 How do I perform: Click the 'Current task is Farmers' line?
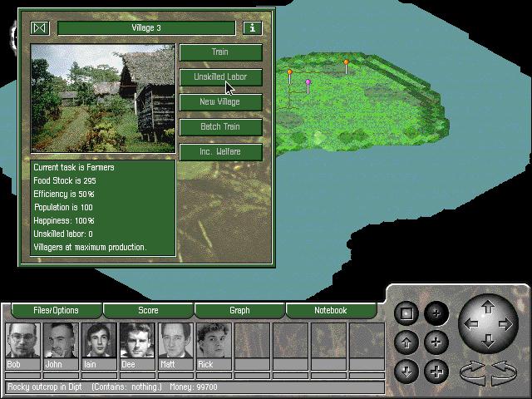[x=74, y=167]
